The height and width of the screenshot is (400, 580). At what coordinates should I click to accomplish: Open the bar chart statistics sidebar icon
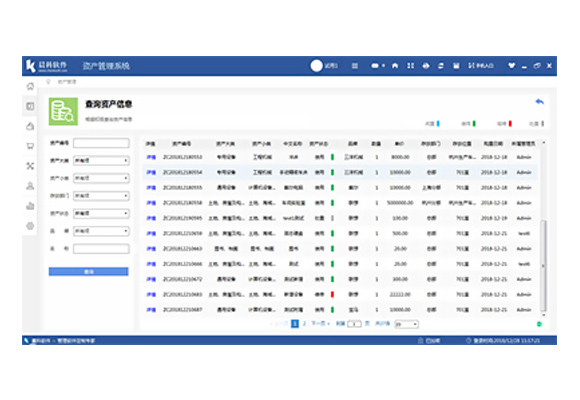click(30, 206)
